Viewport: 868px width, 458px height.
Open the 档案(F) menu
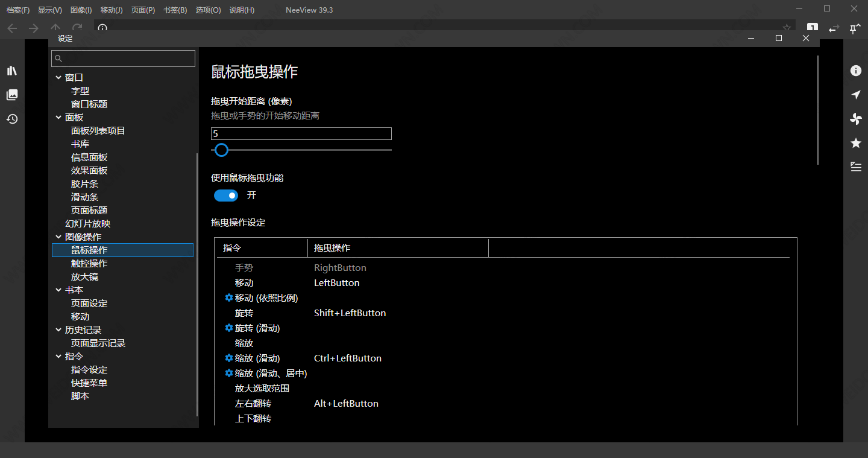point(18,10)
